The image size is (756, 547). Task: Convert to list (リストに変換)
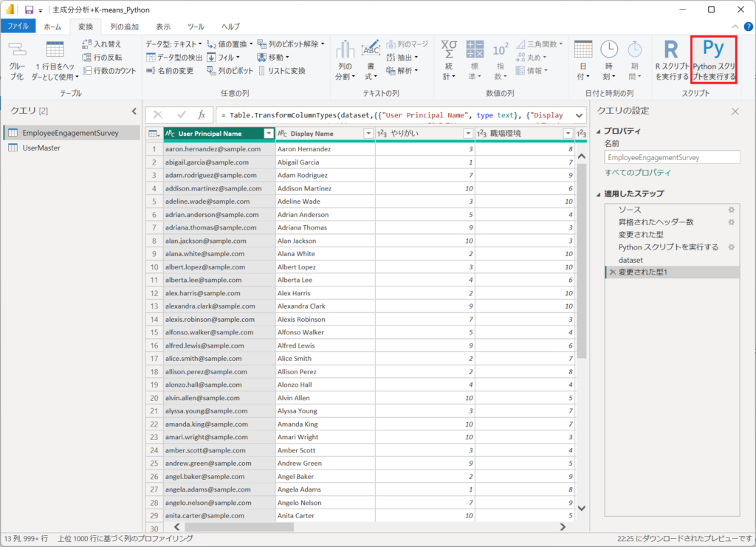pyautogui.click(x=282, y=71)
